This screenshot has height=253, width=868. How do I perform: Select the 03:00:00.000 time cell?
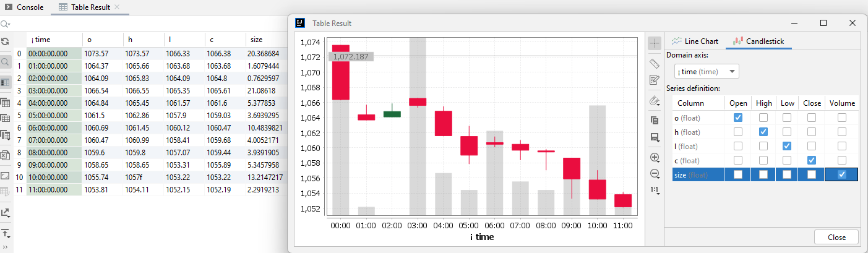tap(54, 90)
